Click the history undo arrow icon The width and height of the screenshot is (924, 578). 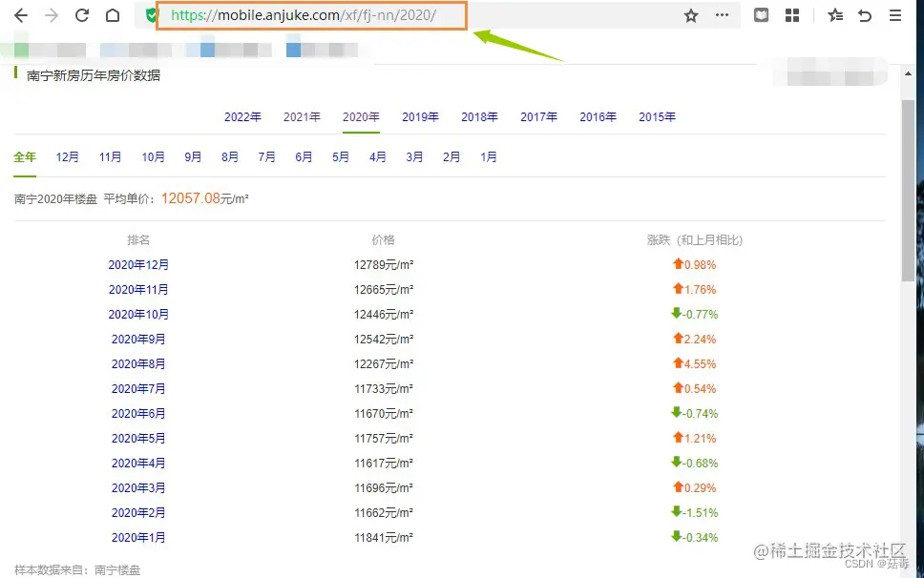tap(864, 15)
